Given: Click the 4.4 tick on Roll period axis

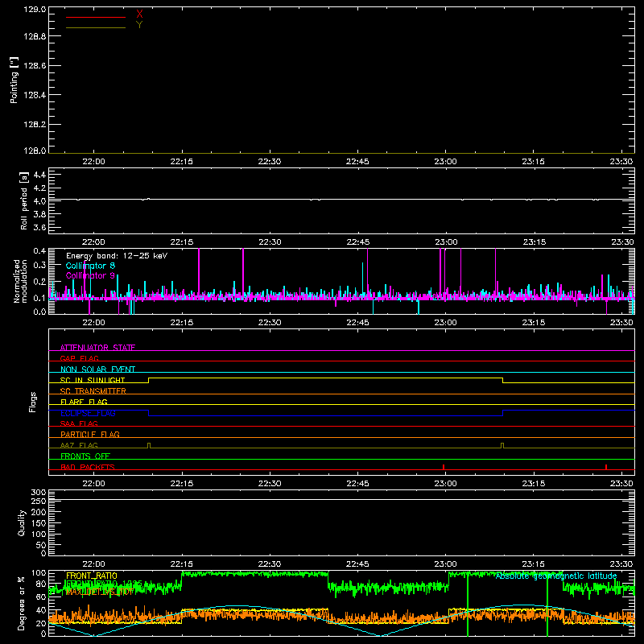Looking at the screenshot, I should coord(39,175).
